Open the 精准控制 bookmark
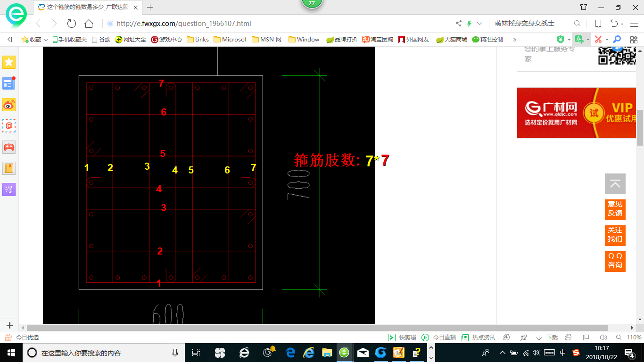This screenshot has width=644, height=362. [487, 40]
